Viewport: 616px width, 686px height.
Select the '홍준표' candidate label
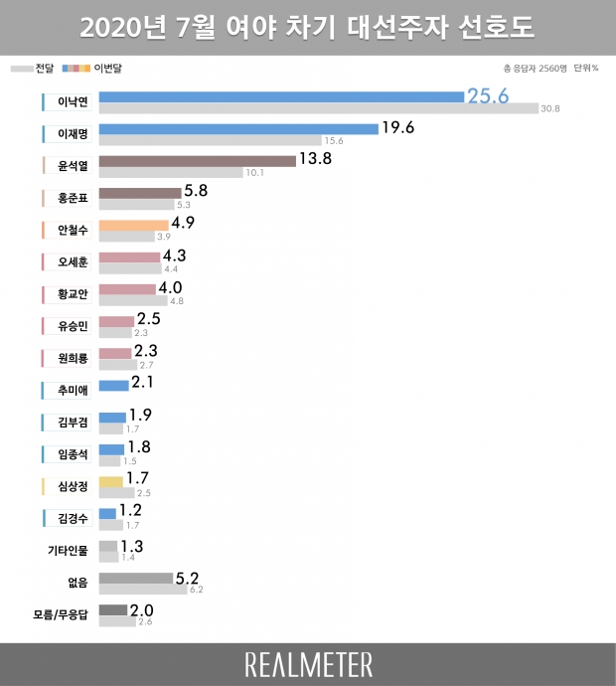[67, 198]
